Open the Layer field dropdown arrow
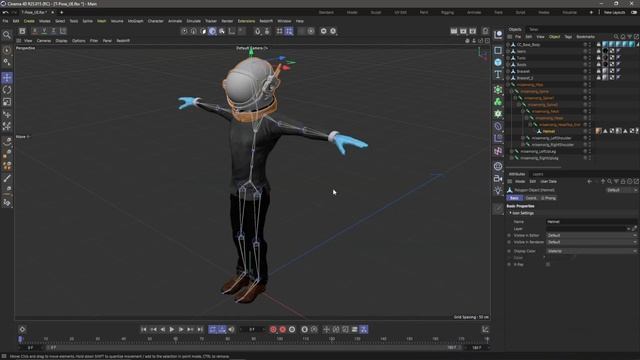The width and height of the screenshot is (640, 360). pos(628,229)
